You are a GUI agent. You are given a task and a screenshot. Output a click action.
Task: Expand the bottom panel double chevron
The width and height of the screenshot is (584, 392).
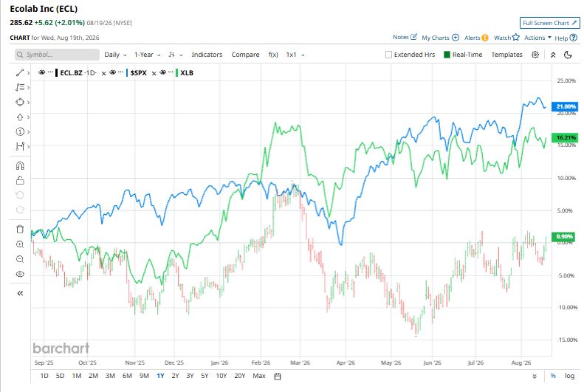tap(535, 376)
